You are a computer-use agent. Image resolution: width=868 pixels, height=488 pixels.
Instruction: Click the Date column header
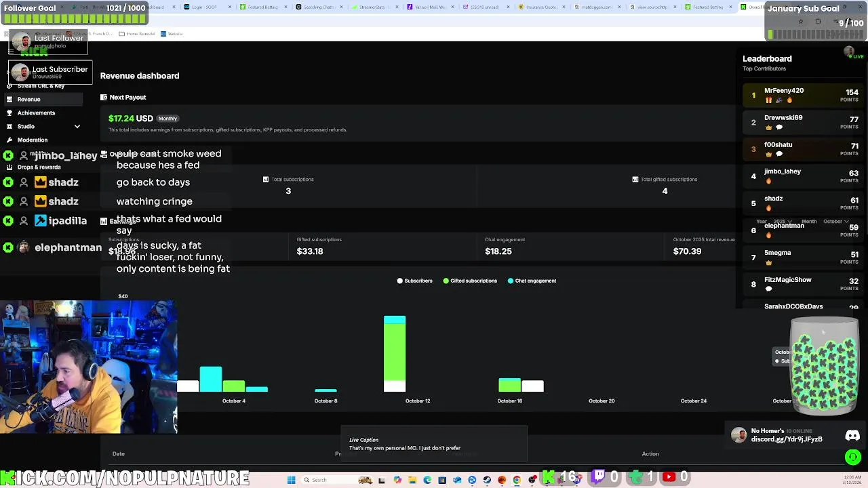(119, 454)
